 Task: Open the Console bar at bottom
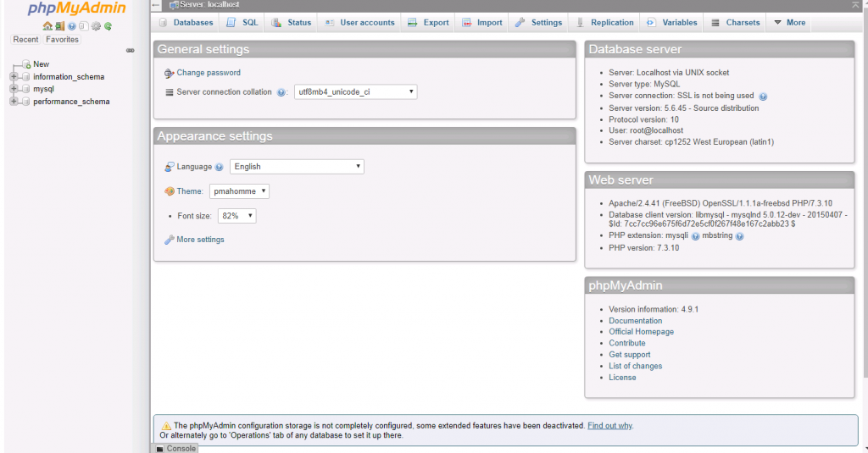pos(175,449)
